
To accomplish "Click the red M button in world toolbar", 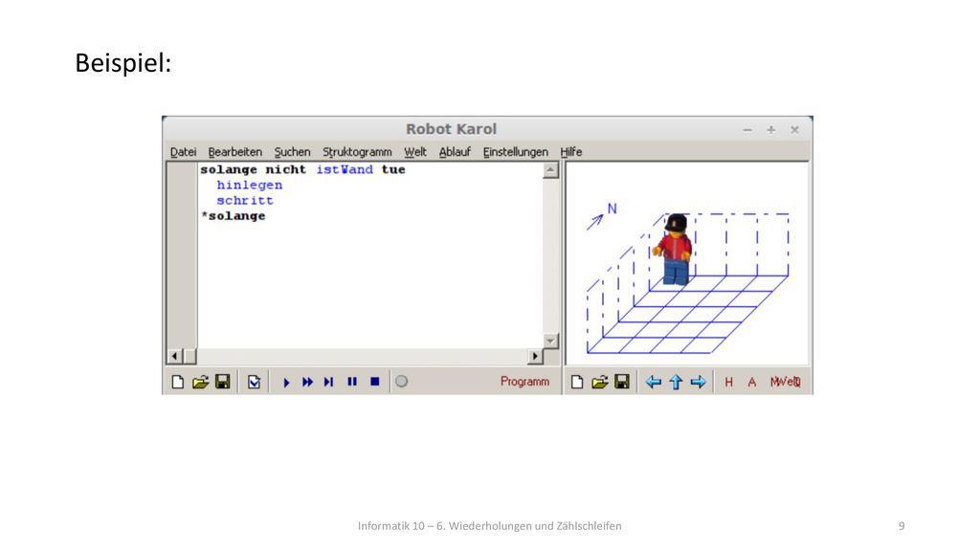I will 775,382.
